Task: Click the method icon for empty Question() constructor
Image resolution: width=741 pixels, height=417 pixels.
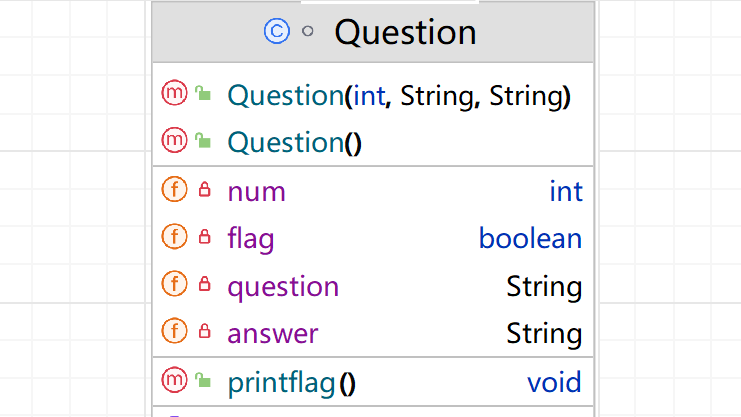Action: [x=174, y=141]
